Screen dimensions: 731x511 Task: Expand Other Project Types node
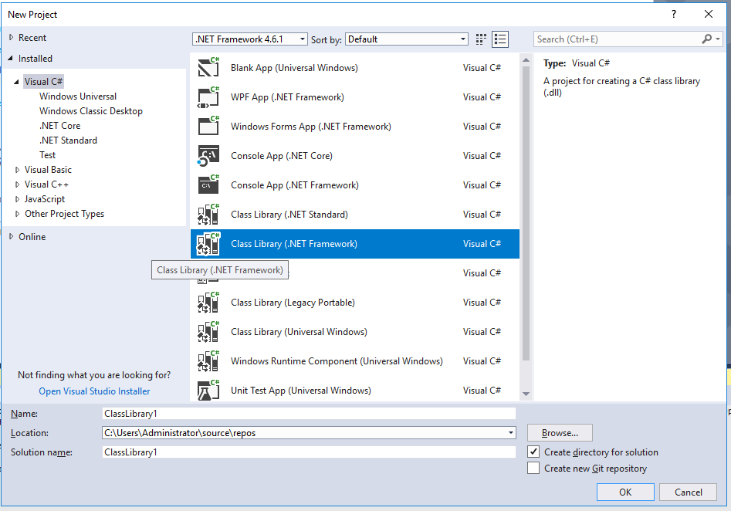17,214
